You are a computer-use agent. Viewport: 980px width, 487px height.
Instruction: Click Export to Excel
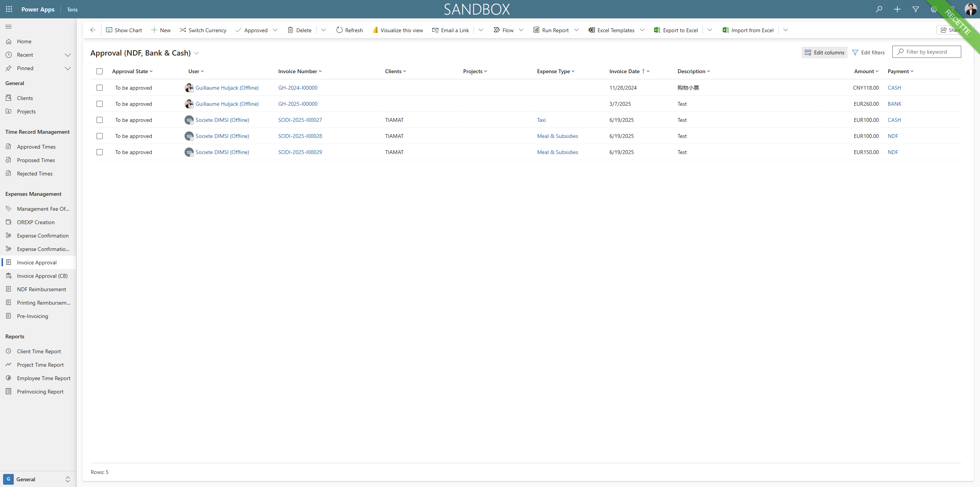click(x=676, y=30)
